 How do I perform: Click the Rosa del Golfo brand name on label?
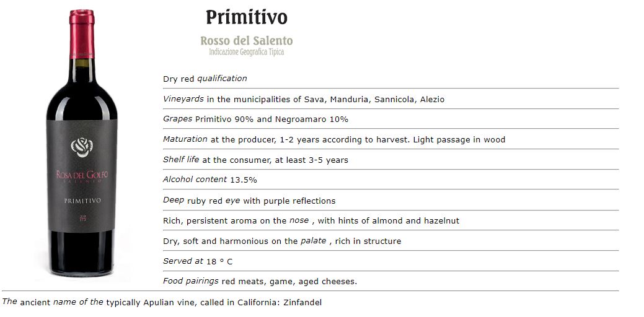(82, 175)
